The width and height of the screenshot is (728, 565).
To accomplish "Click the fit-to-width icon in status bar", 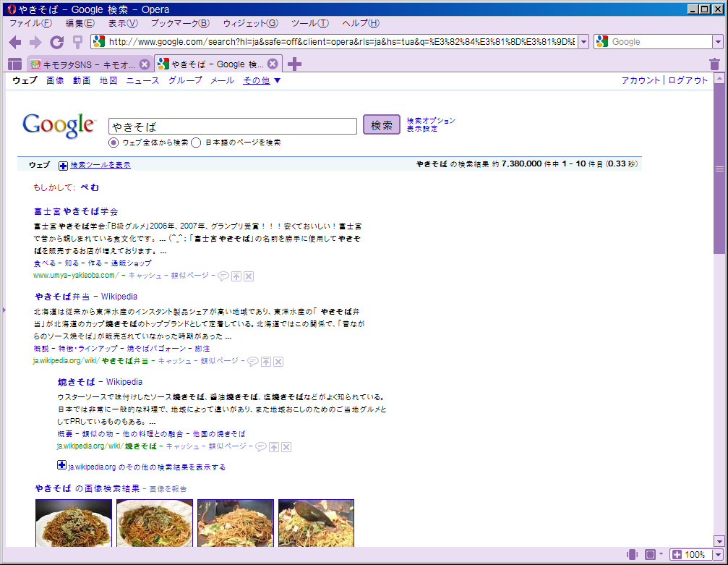I will (x=651, y=554).
